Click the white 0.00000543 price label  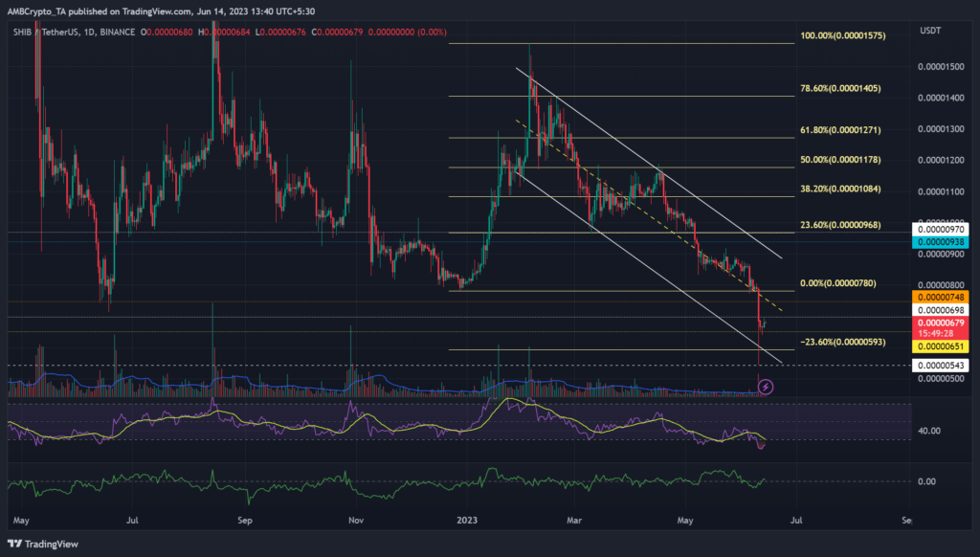[942, 366]
